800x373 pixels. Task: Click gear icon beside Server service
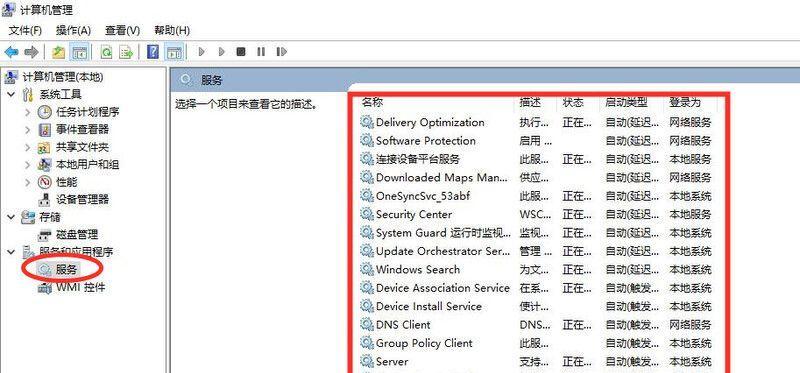tap(367, 361)
